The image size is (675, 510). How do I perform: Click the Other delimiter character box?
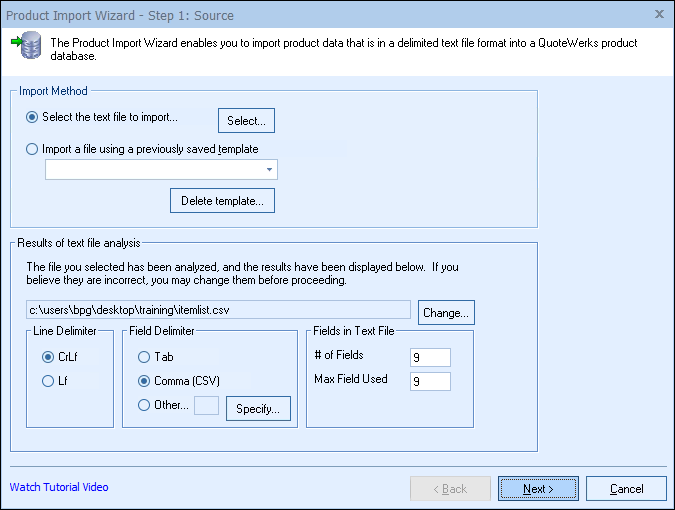click(207, 406)
